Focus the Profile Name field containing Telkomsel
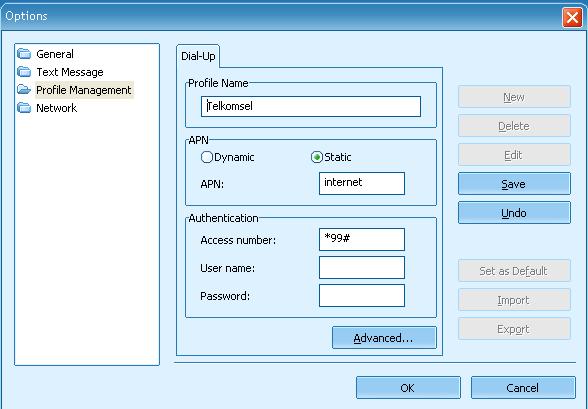This screenshot has height=409, width=588. [311, 106]
